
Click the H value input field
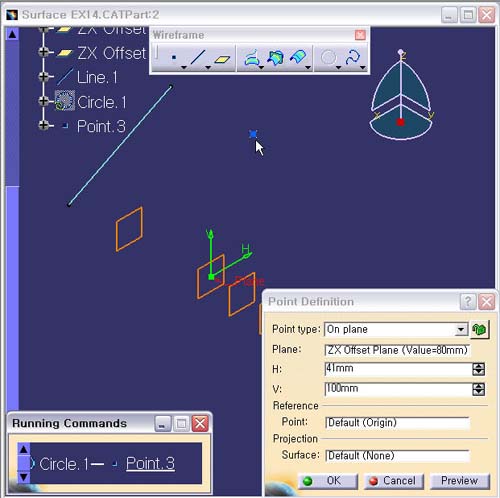click(x=397, y=369)
